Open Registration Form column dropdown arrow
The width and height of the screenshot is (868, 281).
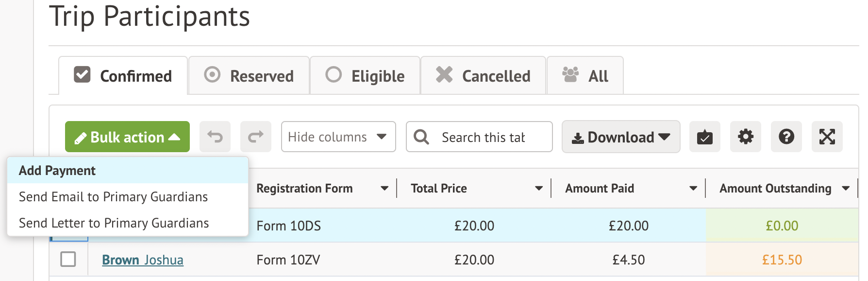click(x=384, y=189)
